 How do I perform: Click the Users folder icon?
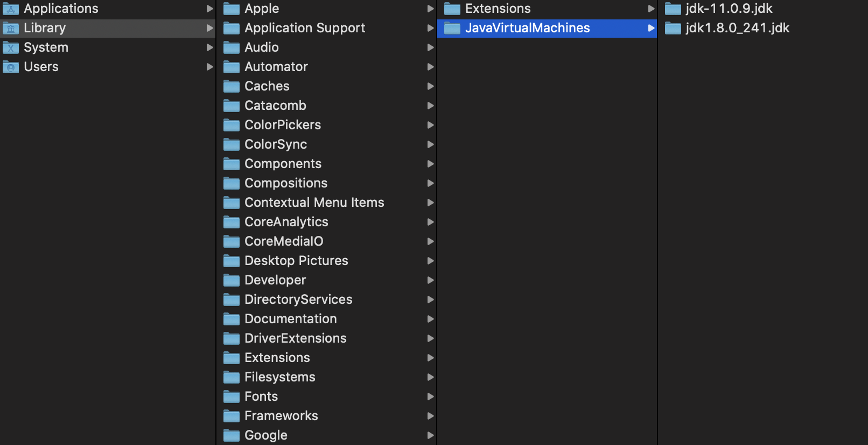11,67
